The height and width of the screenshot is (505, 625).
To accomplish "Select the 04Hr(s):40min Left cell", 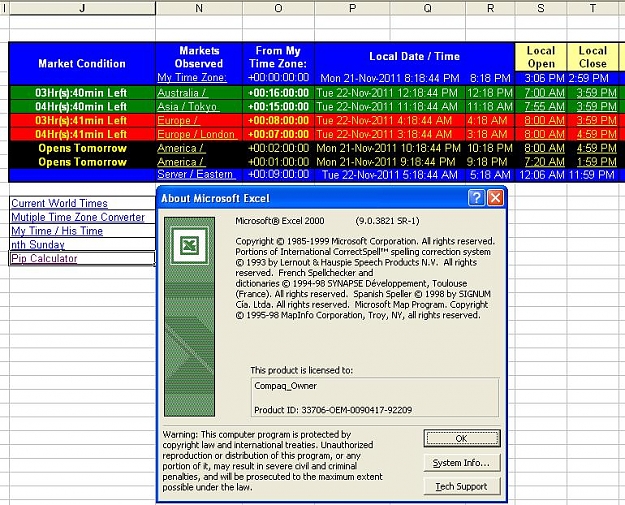I will point(81,107).
